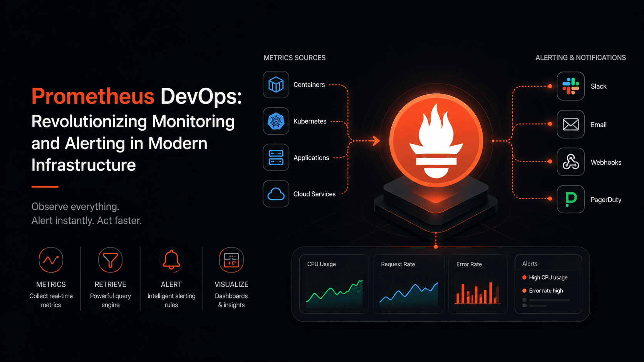Click the central Prometheus flame logo
This screenshot has height=362, width=644.
pyautogui.click(x=436, y=140)
